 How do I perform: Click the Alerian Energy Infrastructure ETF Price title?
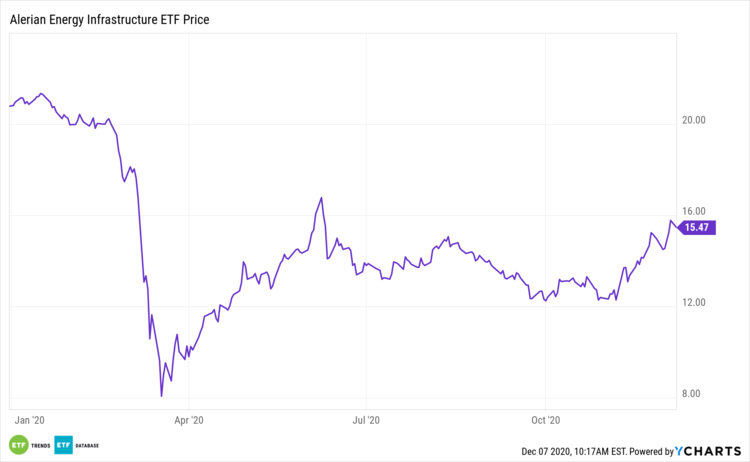click(x=117, y=19)
